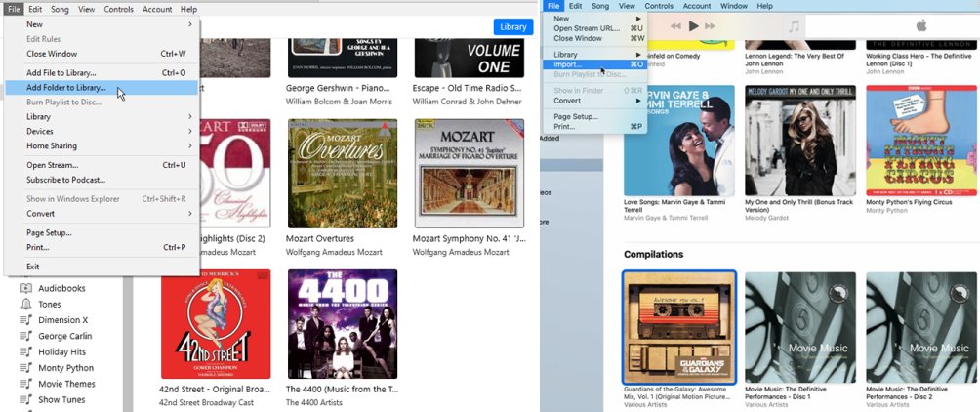Click the blue Library button
Image resolution: width=980 pixels, height=412 pixels.
(513, 27)
